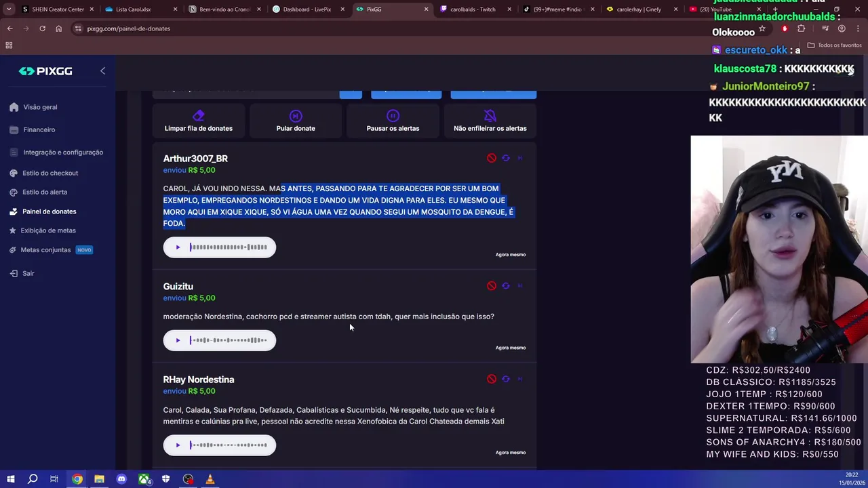Open Chrome tab search dropdown
Screen dimensions: 868x488
tap(8, 9)
